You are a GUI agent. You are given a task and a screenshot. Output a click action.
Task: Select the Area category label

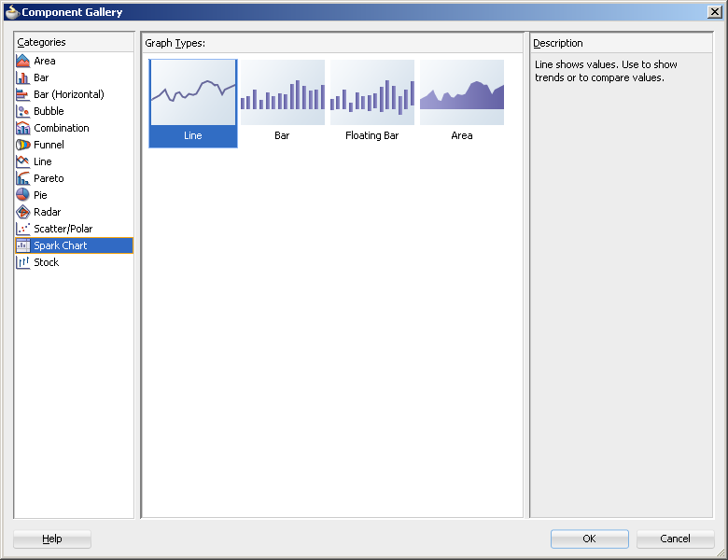[x=45, y=61]
